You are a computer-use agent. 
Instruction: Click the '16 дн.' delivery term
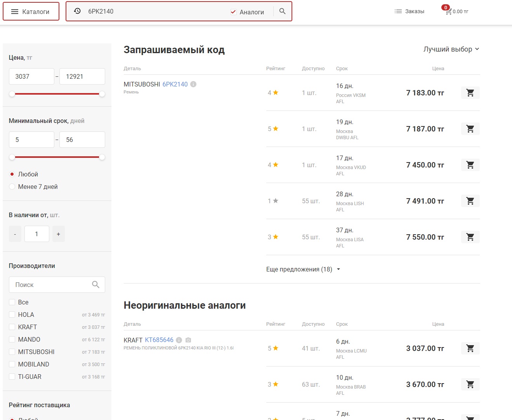(x=345, y=86)
